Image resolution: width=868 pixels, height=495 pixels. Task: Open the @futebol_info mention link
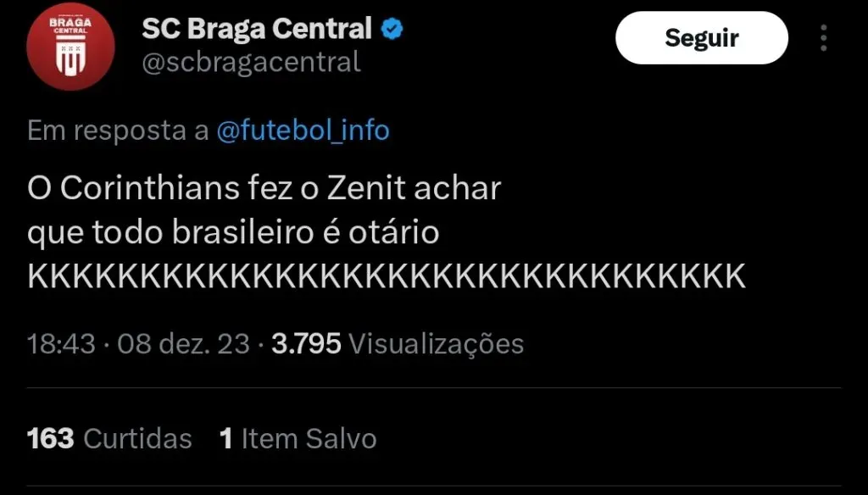(x=303, y=131)
